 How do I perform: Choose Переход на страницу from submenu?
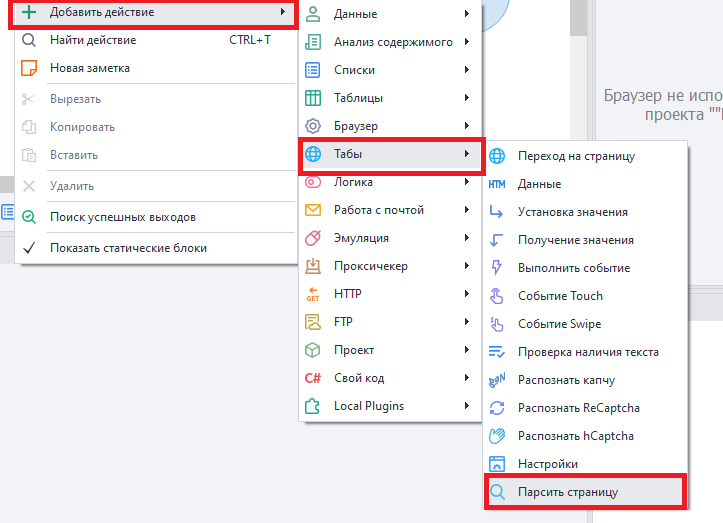576,156
